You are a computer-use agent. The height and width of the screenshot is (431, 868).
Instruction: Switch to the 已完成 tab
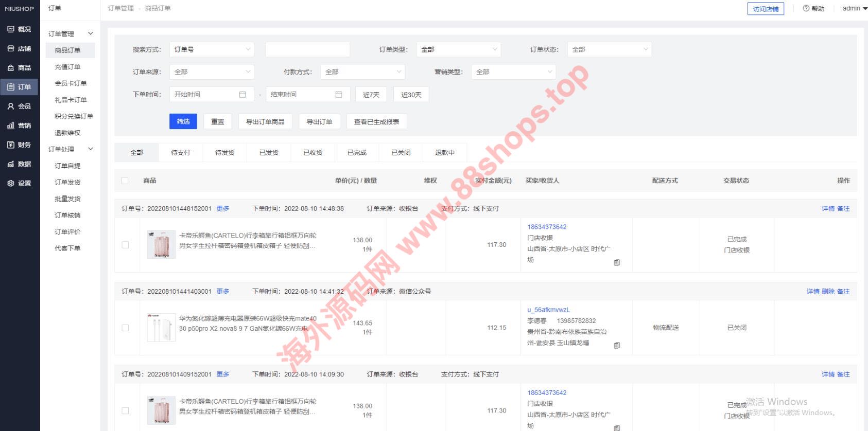[357, 153]
